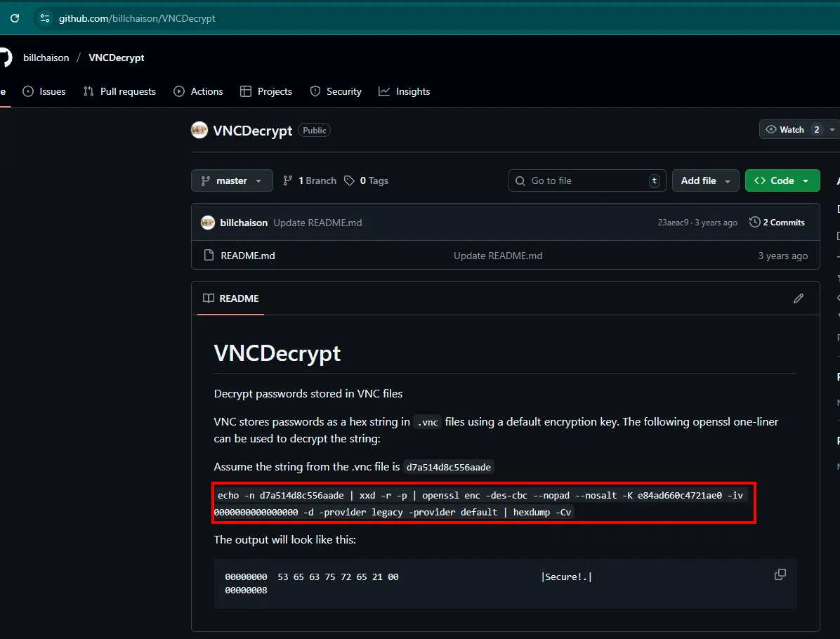Copy the hexdump output code block
Viewport: 840px width, 639px height.
point(780,574)
